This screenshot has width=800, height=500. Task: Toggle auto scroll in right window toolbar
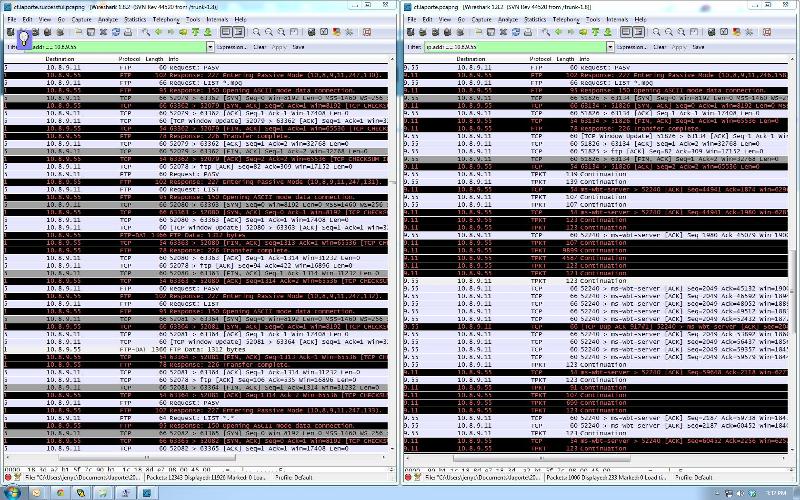pyautogui.click(x=639, y=32)
